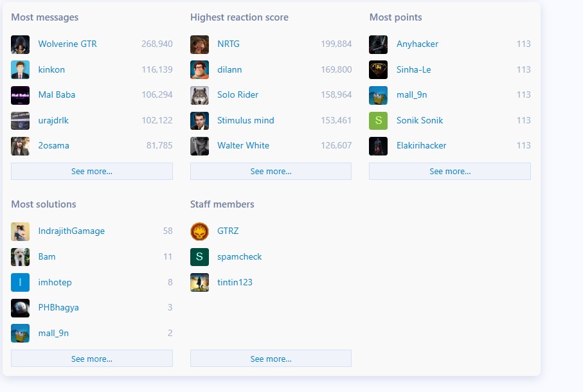
Task: Open kinkon's profile link
Action: click(51, 69)
